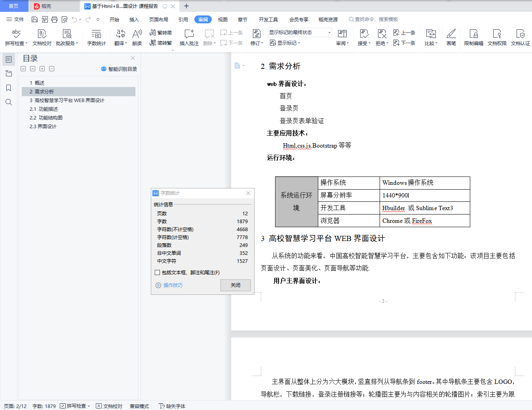Convert text with 繁转简

(161, 32)
